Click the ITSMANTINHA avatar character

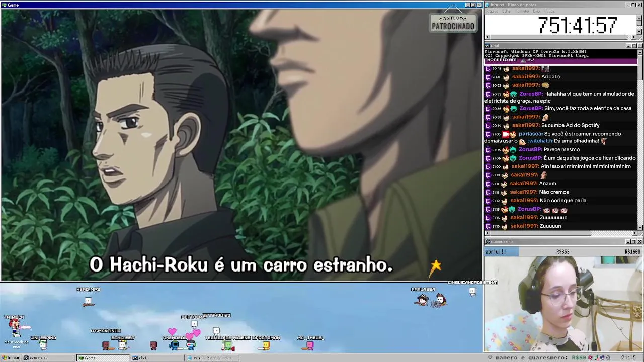(106, 345)
